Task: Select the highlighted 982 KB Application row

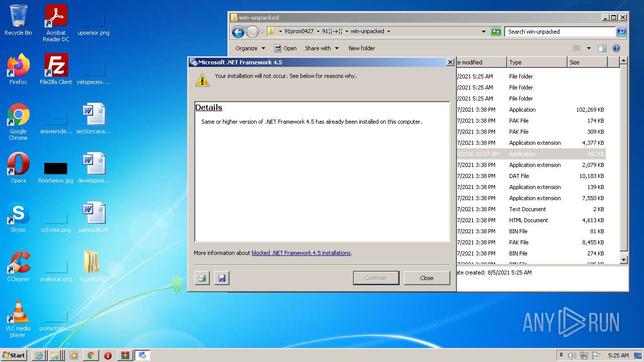Action: coord(531,154)
